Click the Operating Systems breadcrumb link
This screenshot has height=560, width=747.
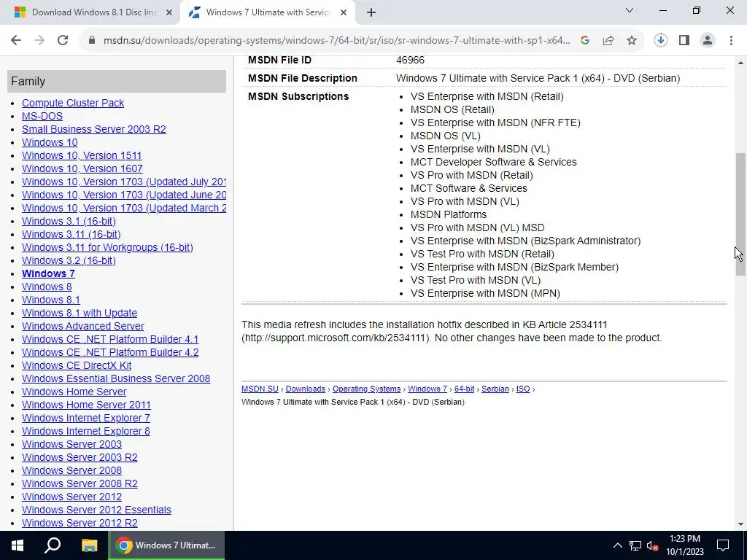(366, 389)
